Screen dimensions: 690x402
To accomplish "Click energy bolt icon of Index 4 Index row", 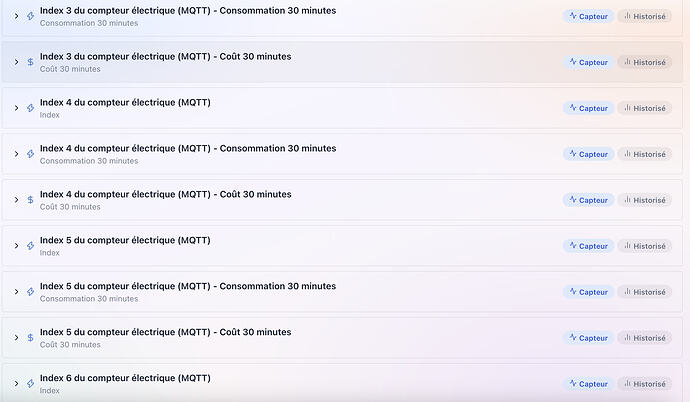I will (30, 108).
